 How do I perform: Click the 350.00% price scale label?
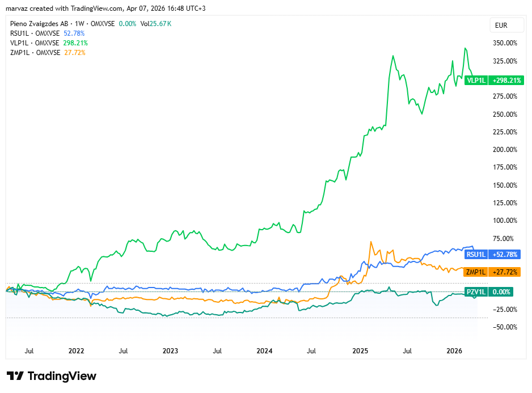point(505,43)
